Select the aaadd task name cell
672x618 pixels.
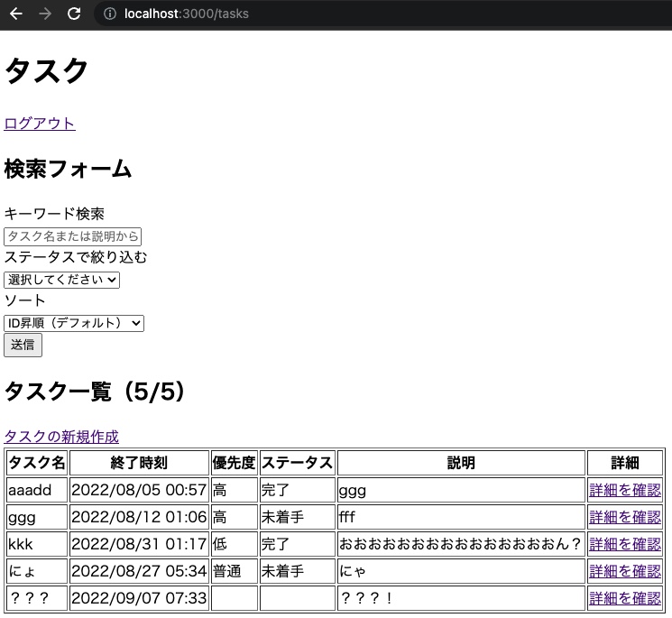point(37,490)
